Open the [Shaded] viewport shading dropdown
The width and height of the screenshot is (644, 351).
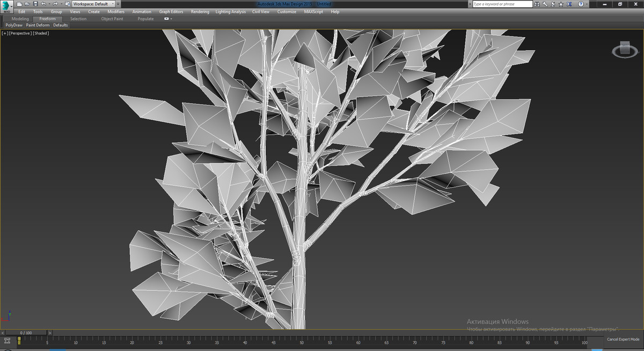[40, 33]
